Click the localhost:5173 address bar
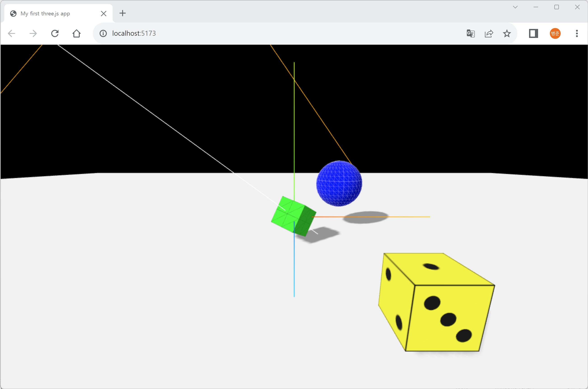Screen dimensions: 588x389 pyautogui.click(x=248, y=33)
